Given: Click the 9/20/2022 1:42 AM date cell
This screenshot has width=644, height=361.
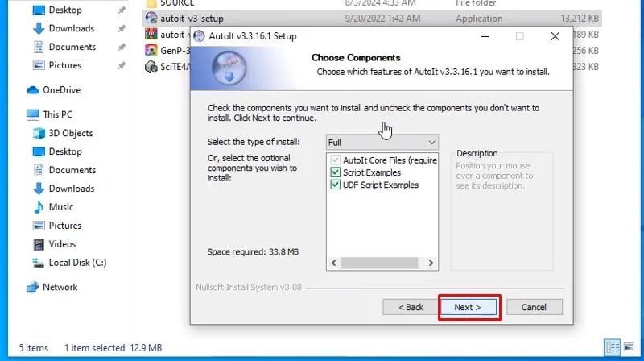Looking at the screenshot, I should coord(382,19).
